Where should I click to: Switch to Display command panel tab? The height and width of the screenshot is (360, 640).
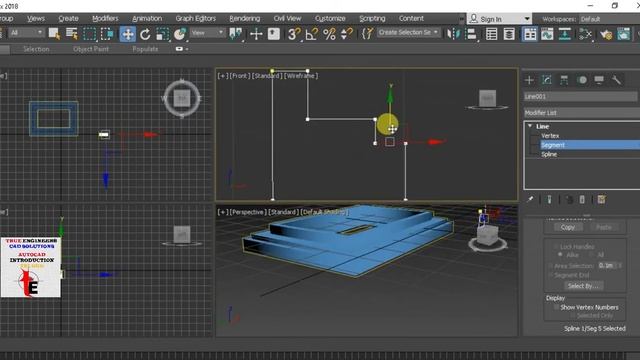click(599, 80)
